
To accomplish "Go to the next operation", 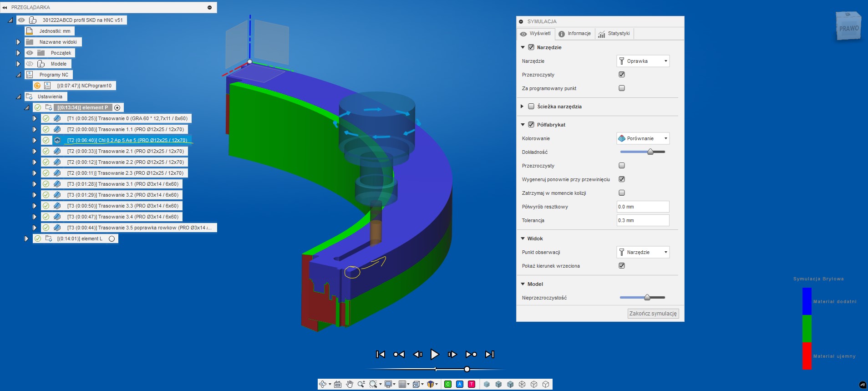I will tap(471, 354).
